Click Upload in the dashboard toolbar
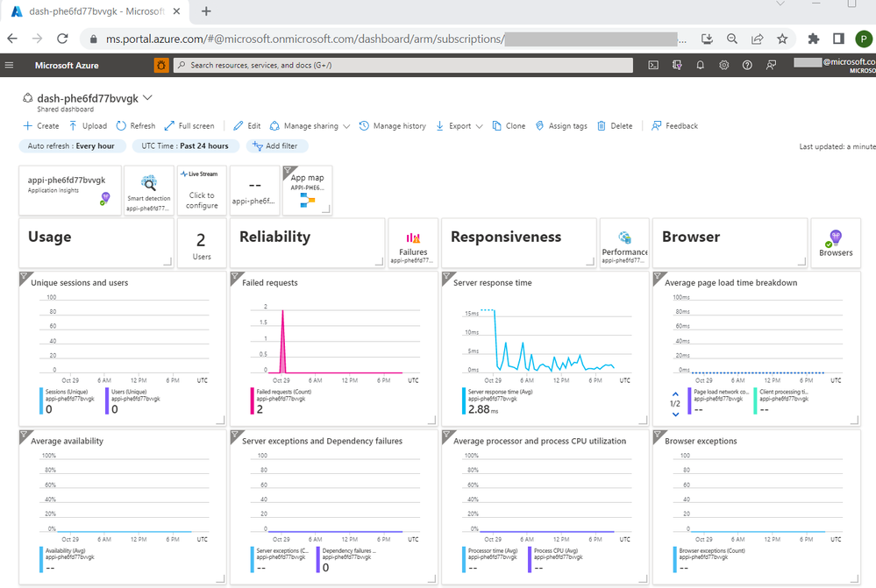The width and height of the screenshot is (876, 588). tap(88, 126)
